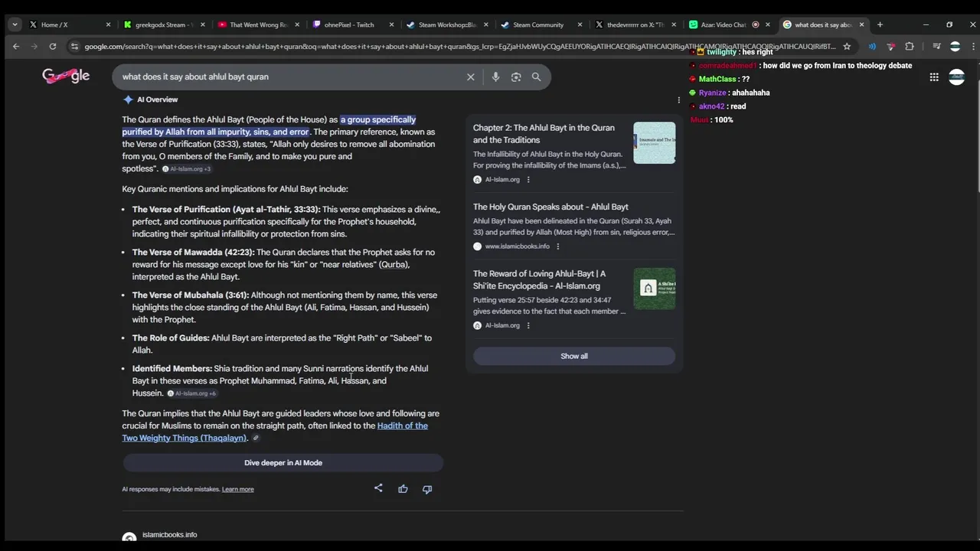Click chat username Ryanize
Image resolution: width=980 pixels, height=551 pixels.
pyautogui.click(x=712, y=93)
